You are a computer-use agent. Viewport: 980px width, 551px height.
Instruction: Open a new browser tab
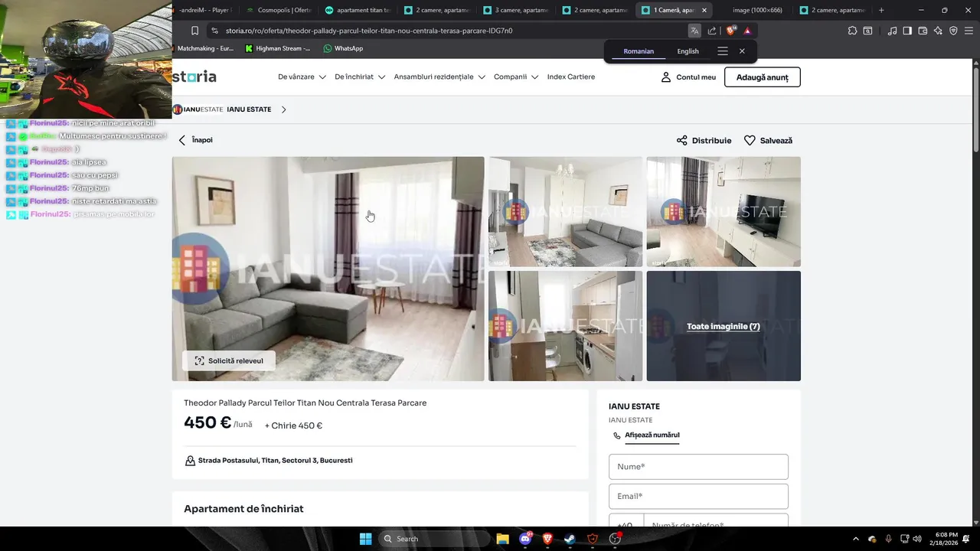coord(881,10)
